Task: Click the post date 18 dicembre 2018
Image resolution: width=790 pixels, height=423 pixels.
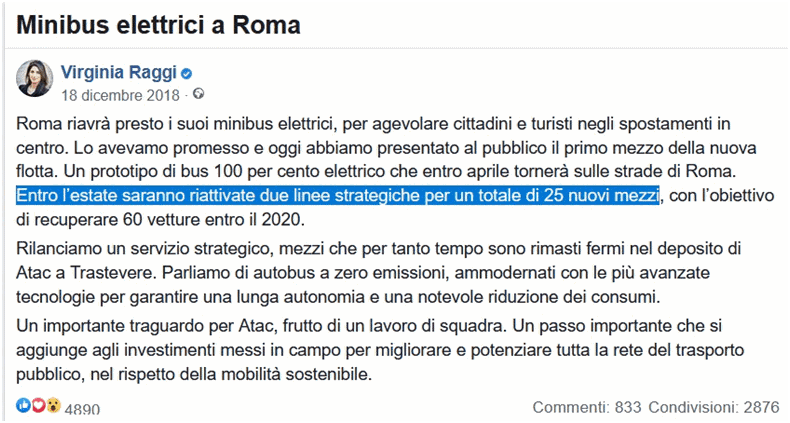Action: 119,95
